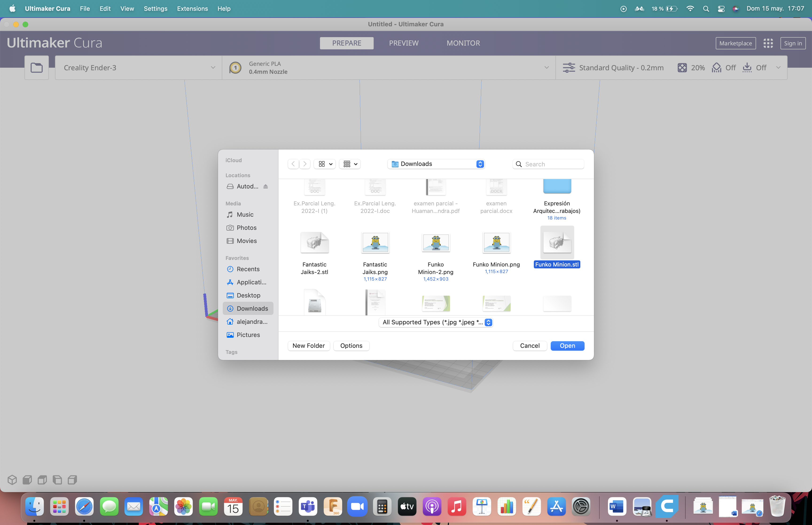The image size is (812, 525).
Task: Open Fusion 360 in the Dock
Action: click(332, 507)
